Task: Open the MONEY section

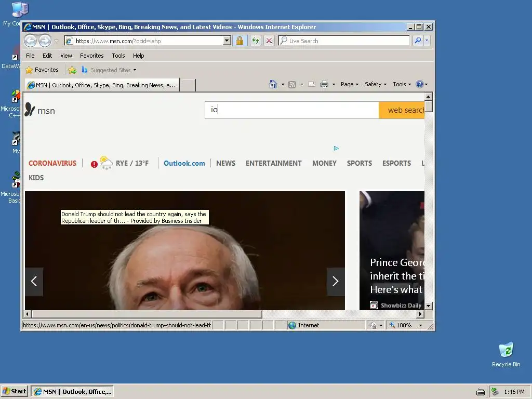Action: tap(324, 163)
